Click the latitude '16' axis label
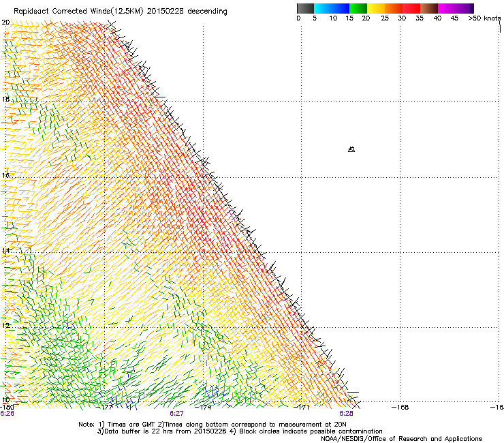This screenshot has width=504, height=443. [5, 175]
